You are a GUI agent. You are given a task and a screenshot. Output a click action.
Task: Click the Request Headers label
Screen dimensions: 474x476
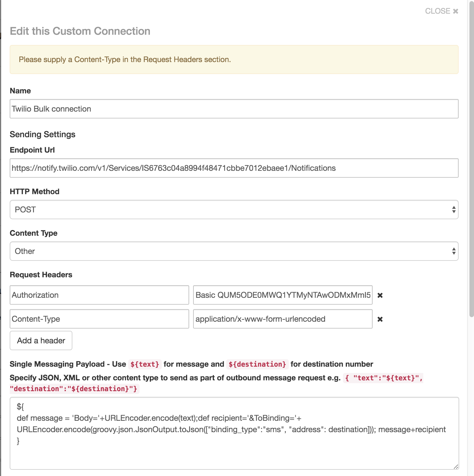point(41,275)
